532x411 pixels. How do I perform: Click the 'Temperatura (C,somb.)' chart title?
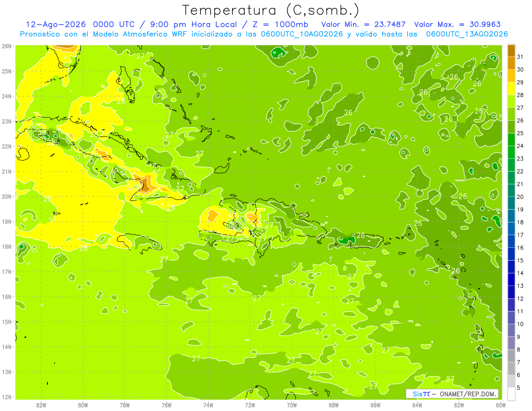tap(271, 10)
